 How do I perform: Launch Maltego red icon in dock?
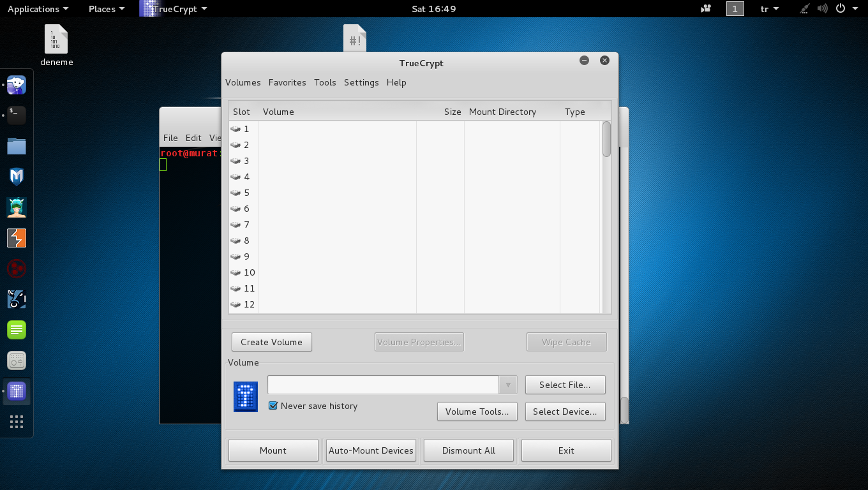pyautogui.click(x=17, y=269)
